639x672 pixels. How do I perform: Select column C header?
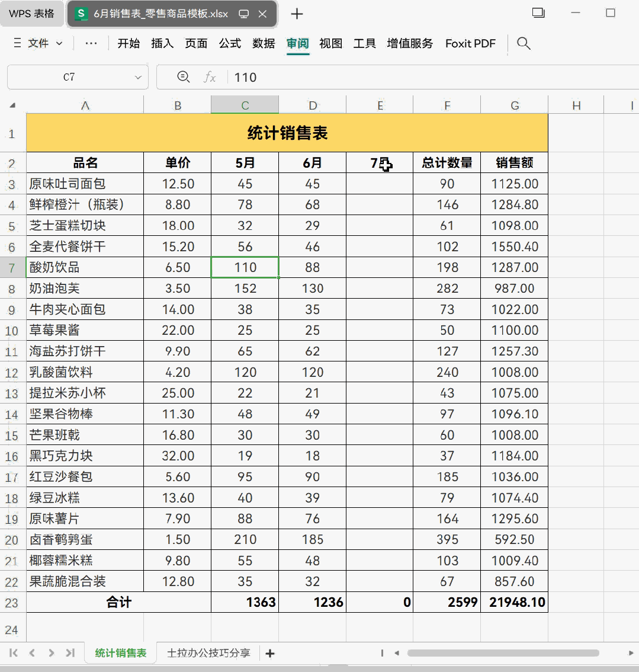(x=245, y=105)
